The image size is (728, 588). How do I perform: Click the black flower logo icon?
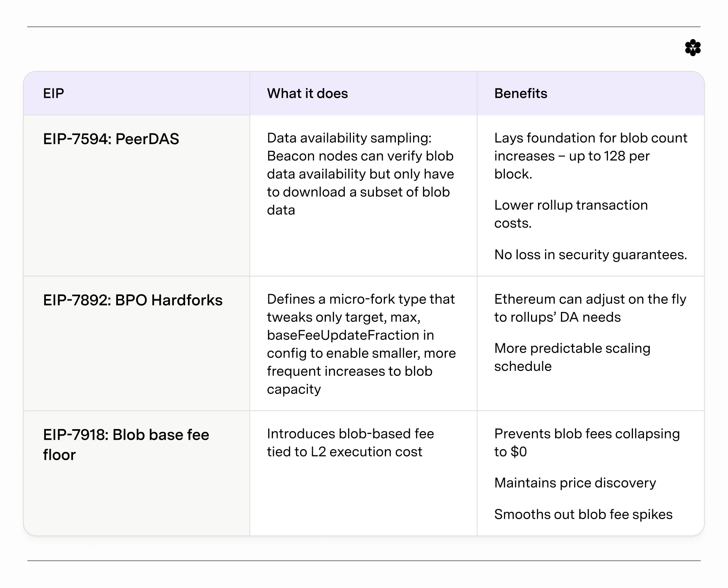[x=692, y=48]
